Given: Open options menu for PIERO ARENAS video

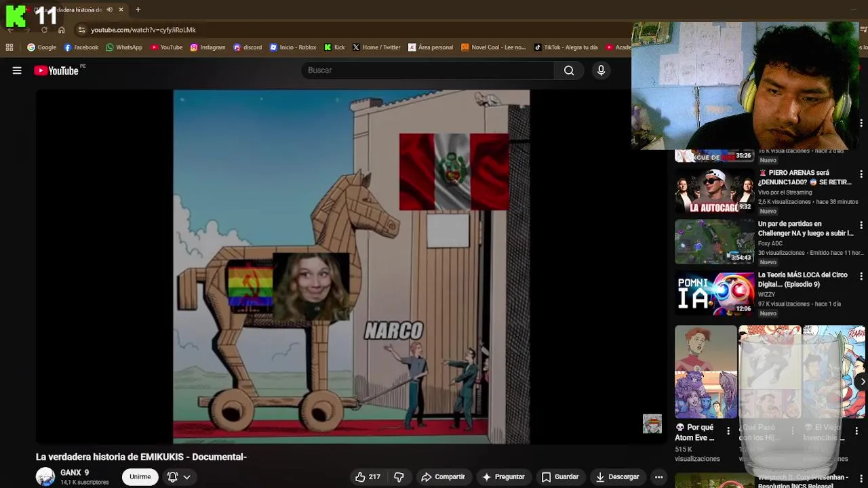Looking at the screenshot, I should (861, 174).
